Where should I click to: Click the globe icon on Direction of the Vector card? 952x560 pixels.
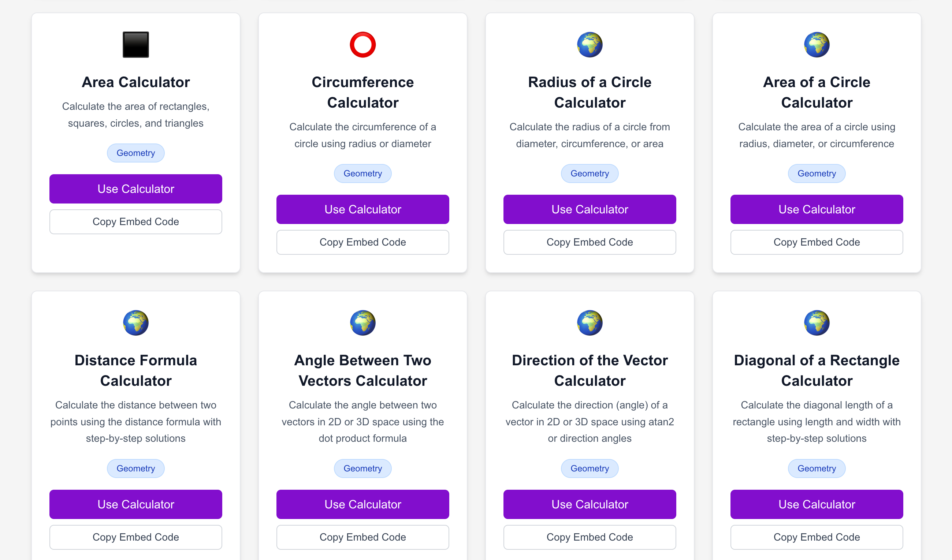[590, 322]
